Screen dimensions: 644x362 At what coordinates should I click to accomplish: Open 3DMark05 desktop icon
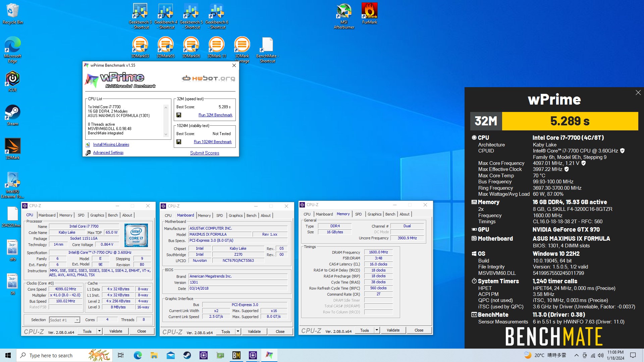point(166,47)
